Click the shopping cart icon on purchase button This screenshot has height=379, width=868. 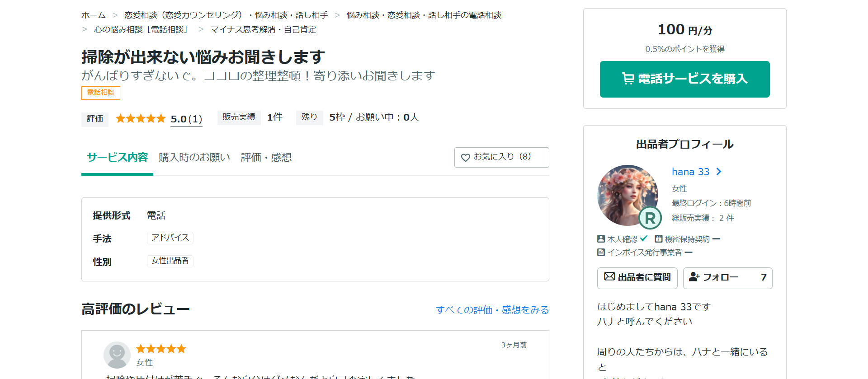point(628,79)
